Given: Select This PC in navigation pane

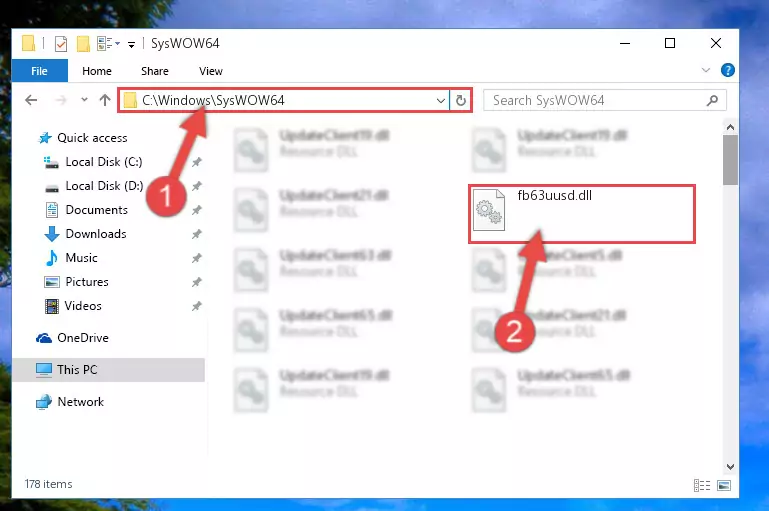Looking at the screenshot, I should pos(108,370).
